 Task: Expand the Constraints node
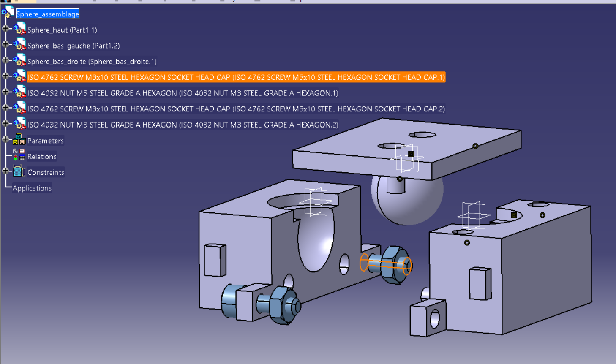tap(5, 171)
